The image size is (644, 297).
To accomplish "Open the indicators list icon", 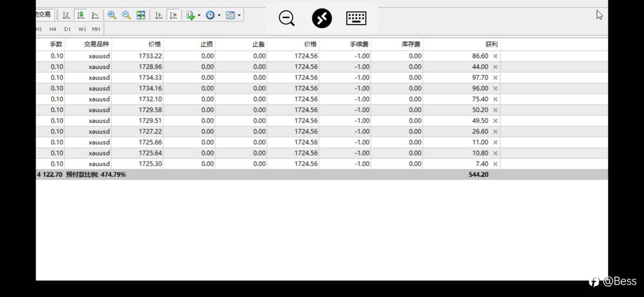I will [191, 15].
